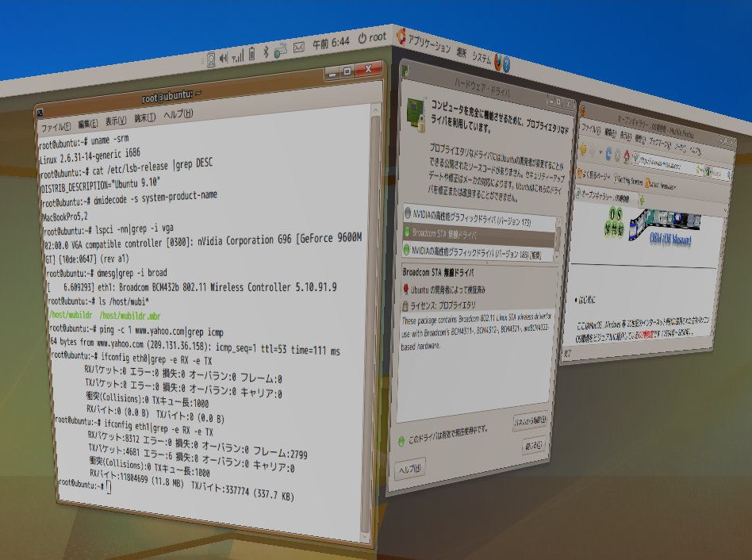Screen dimensions: 752x560
Task: Click the remove driver button in the drivers dialog
Action: click(531, 421)
